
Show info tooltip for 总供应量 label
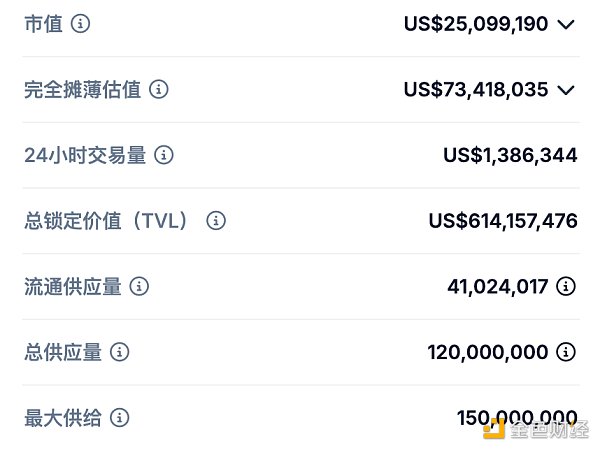[x=120, y=352]
